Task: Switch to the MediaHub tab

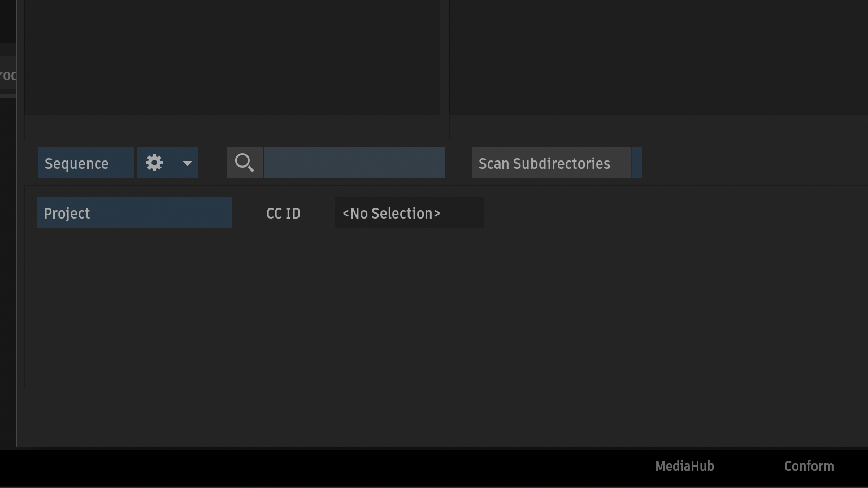Action: point(684,466)
